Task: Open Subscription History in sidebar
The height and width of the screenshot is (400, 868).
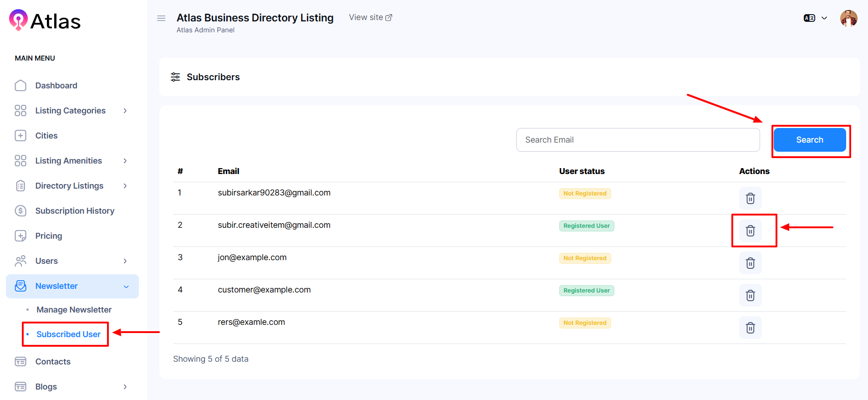Action: point(75,211)
